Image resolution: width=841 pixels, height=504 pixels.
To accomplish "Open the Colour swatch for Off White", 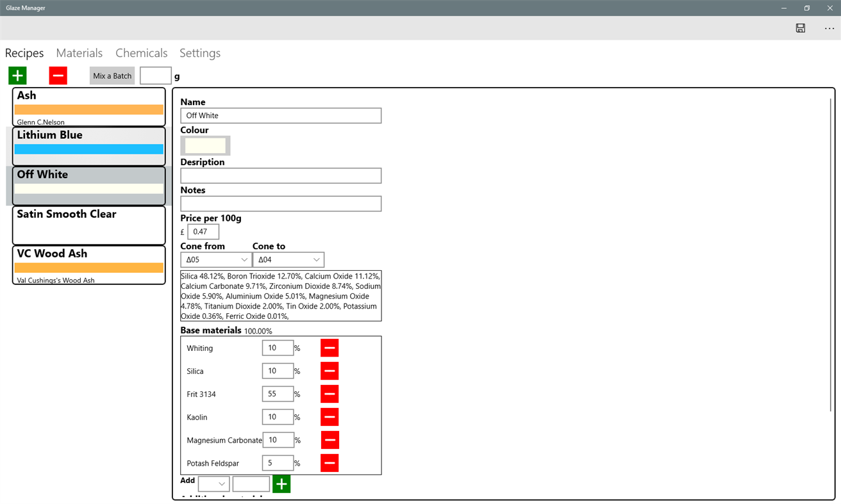I will point(204,145).
